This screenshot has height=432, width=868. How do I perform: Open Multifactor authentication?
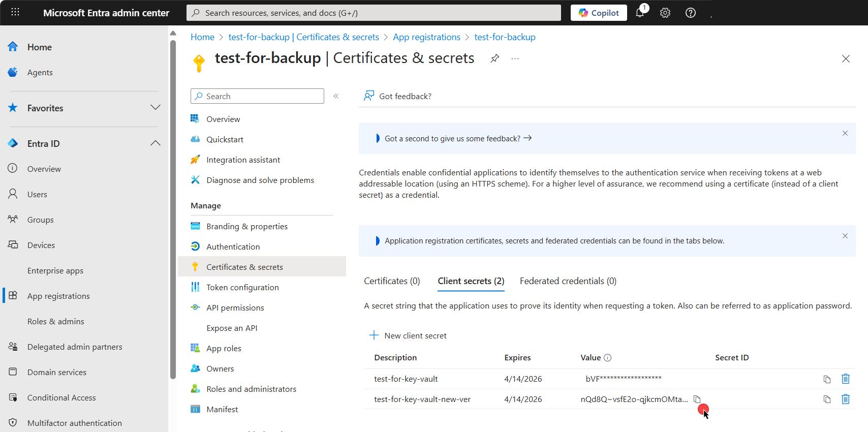click(75, 423)
